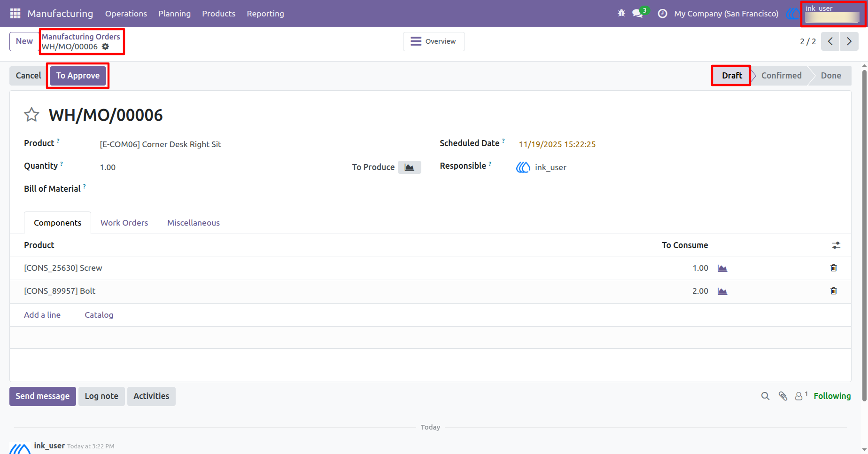Show followers list icon
The image size is (868, 454).
tap(801, 396)
